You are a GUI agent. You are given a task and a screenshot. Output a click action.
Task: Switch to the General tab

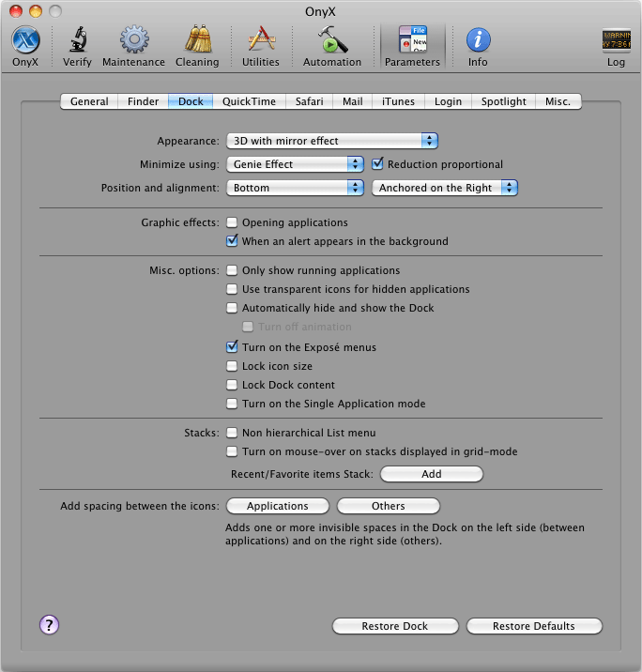[x=89, y=101]
